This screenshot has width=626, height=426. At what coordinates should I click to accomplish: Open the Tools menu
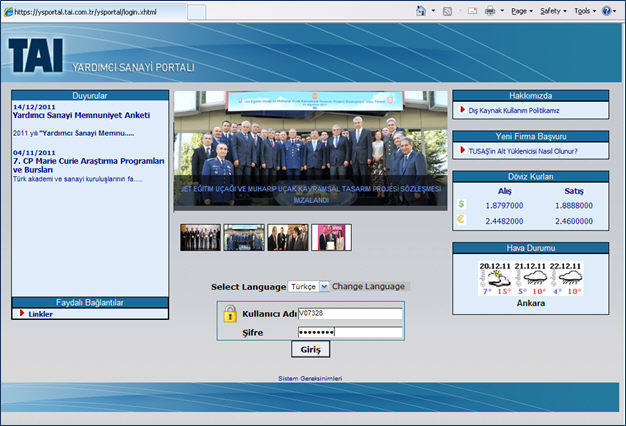pos(585,11)
